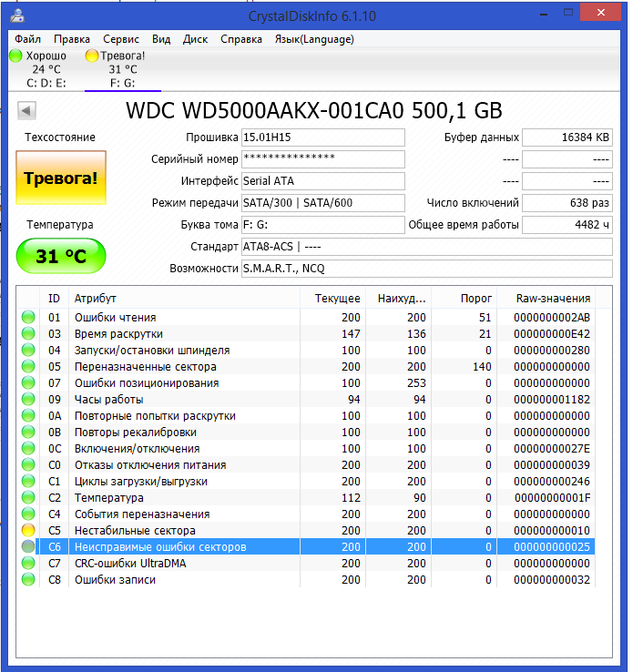
Task: Click the masked Серийный номер field
Action: (323, 159)
